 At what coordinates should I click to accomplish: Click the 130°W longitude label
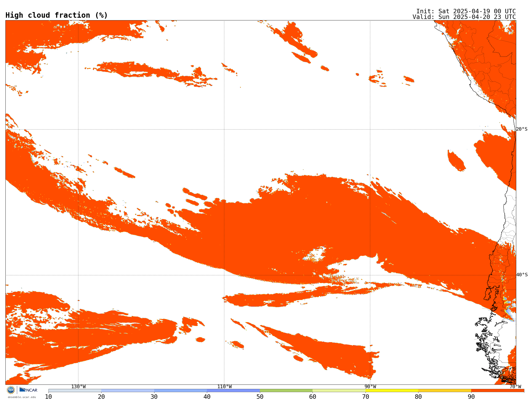pyautogui.click(x=78, y=387)
